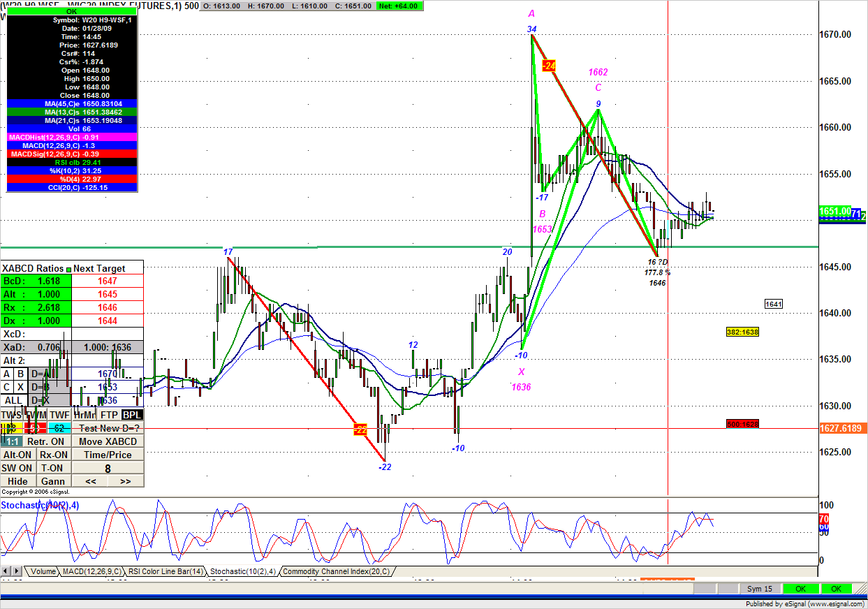Click the FTP button
Viewport: 868px width, 609px height.
coord(108,415)
